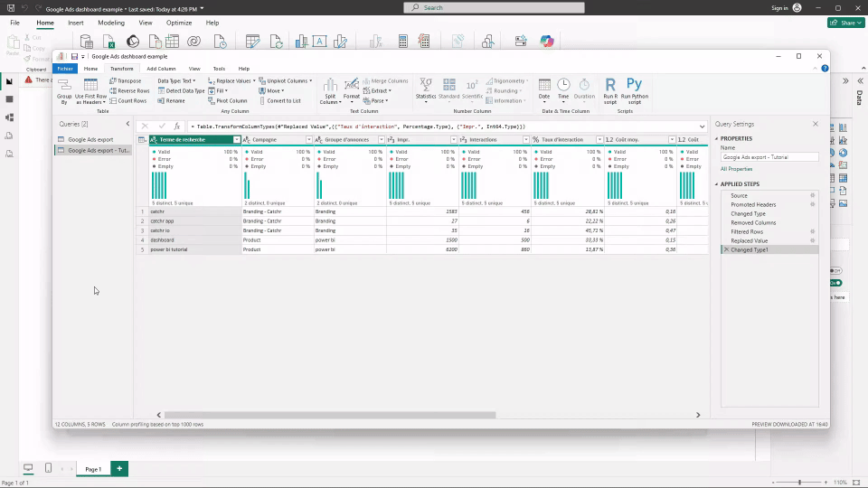Screen dimensions: 868x488
Task: Open the Split Column tool
Action: pyautogui.click(x=330, y=90)
